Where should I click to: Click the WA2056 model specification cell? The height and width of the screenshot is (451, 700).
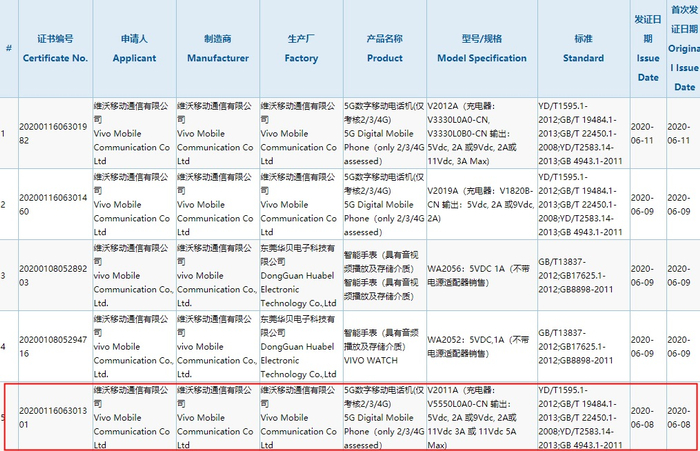pos(482,276)
